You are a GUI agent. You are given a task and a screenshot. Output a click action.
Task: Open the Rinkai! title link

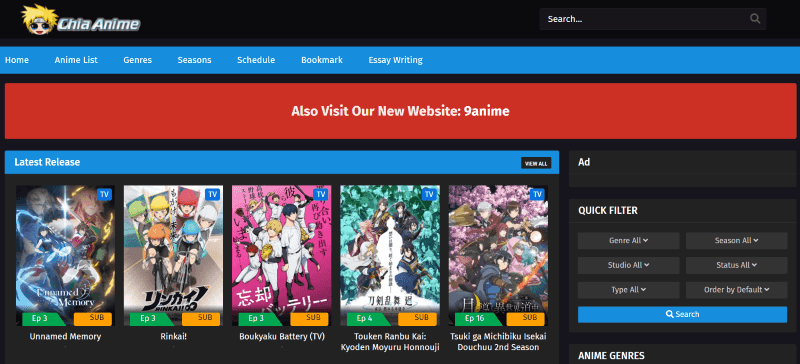pos(173,336)
